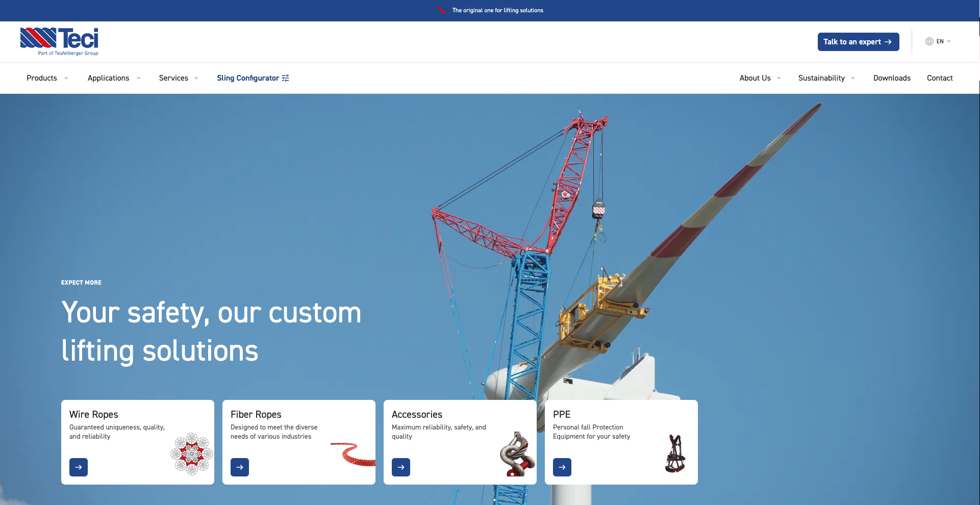Click the red fiber rope image
The width and height of the screenshot is (980, 505).
tap(353, 454)
